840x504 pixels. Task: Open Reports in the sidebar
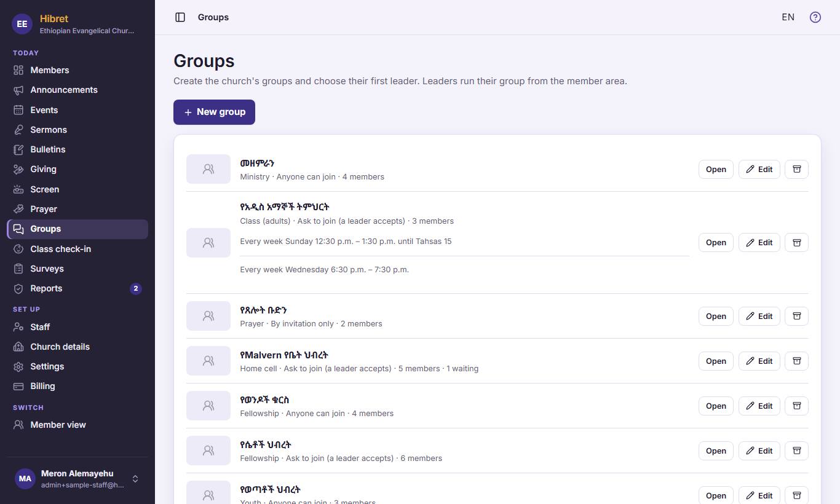point(77,288)
